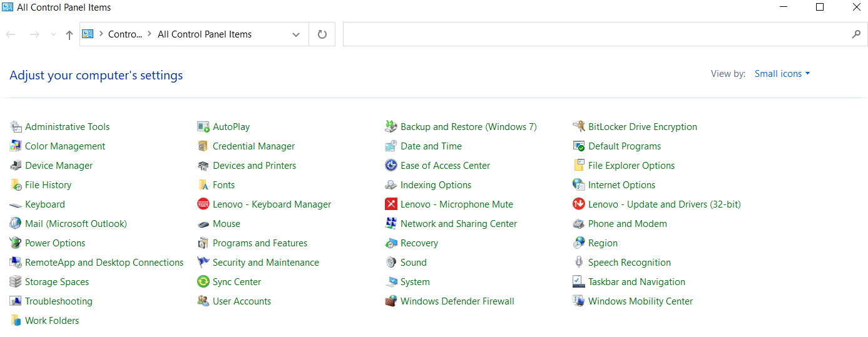Click the Recovery icon
This screenshot has height=337, width=868.
[x=391, y=243]
